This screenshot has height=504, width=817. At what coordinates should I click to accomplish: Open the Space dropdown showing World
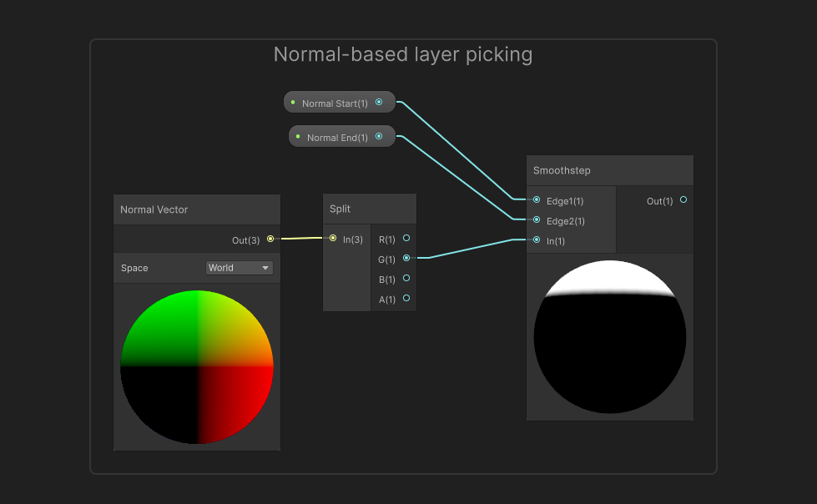(x=239, y=268)
